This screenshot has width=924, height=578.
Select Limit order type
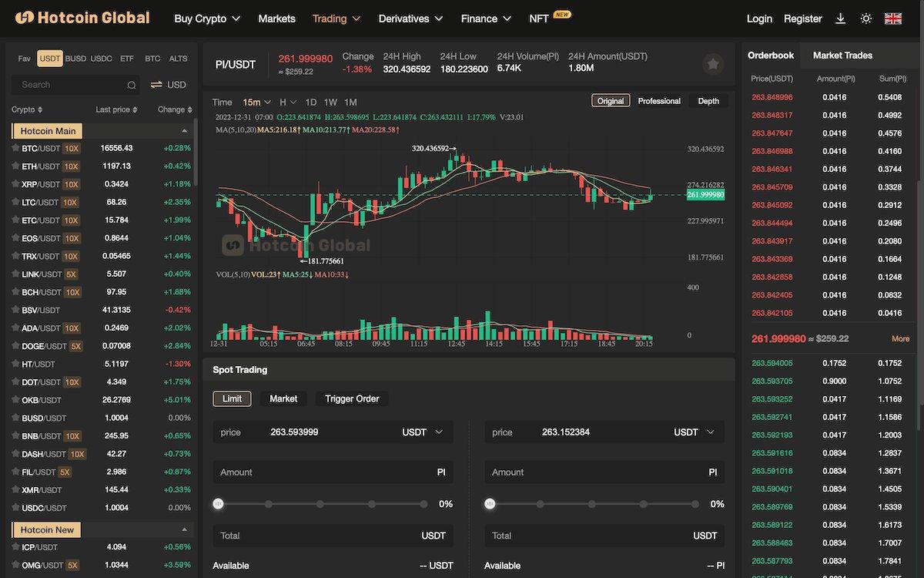232,398
